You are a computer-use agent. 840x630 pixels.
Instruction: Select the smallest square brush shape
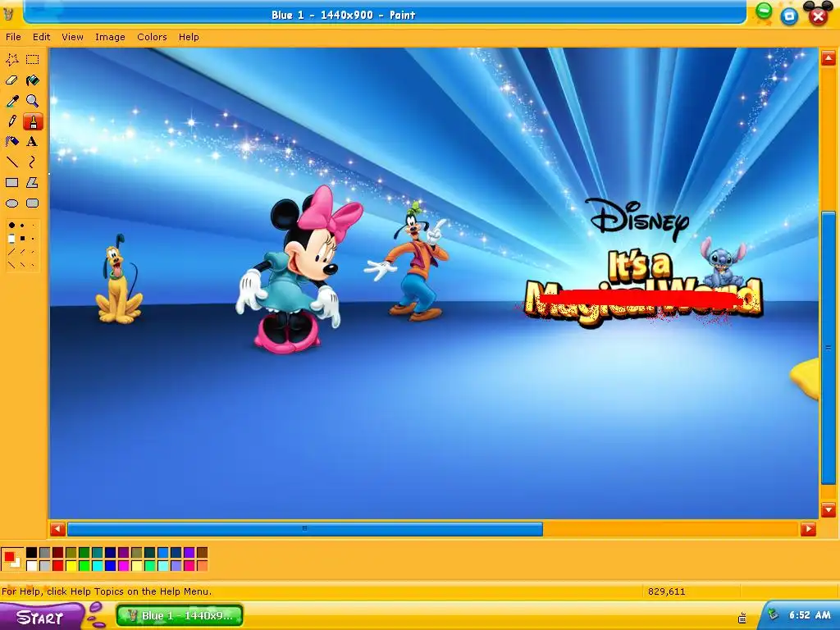click(33, 239)
